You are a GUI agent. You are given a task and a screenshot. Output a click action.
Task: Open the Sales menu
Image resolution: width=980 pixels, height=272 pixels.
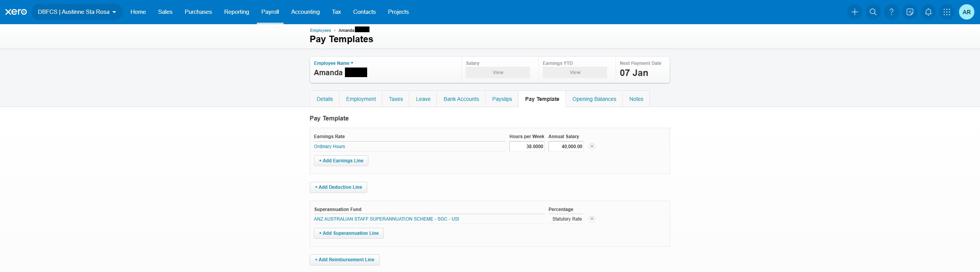click(165, 12)
